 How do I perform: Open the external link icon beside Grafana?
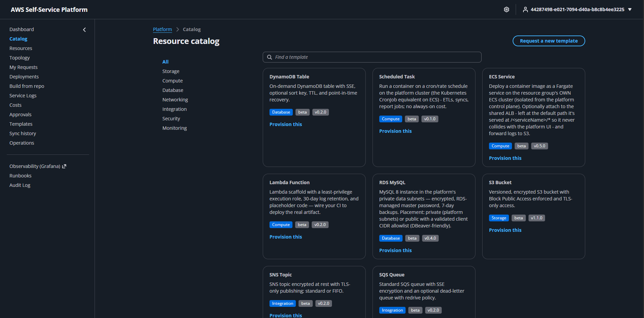click(64, 166)
